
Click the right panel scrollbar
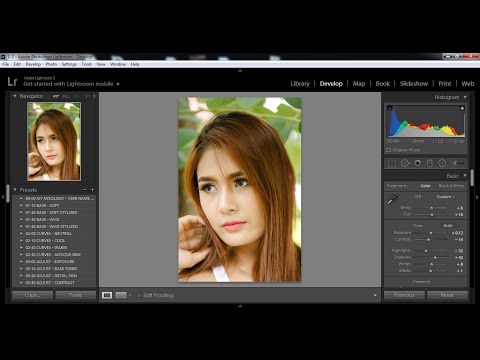472,178
